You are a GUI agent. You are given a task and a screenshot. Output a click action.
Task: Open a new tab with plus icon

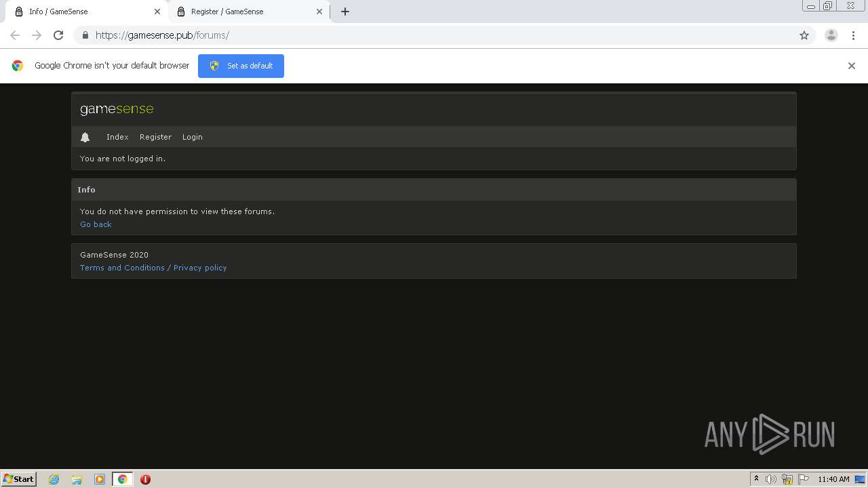point(345,12)
